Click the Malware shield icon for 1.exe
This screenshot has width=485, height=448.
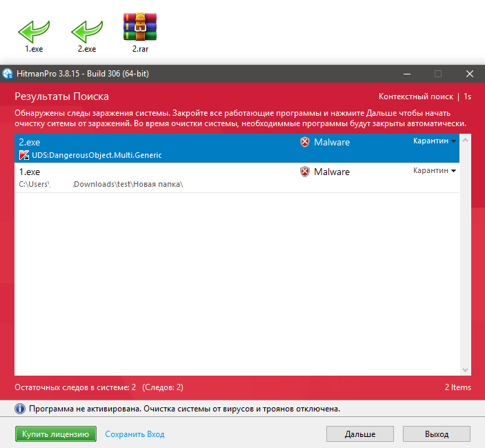point(305,172)
